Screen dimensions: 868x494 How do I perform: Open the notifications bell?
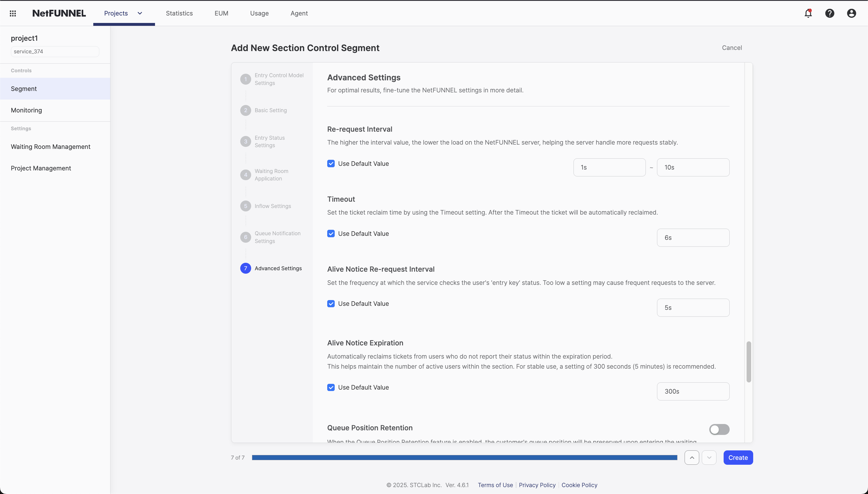[x=808, y=13]
